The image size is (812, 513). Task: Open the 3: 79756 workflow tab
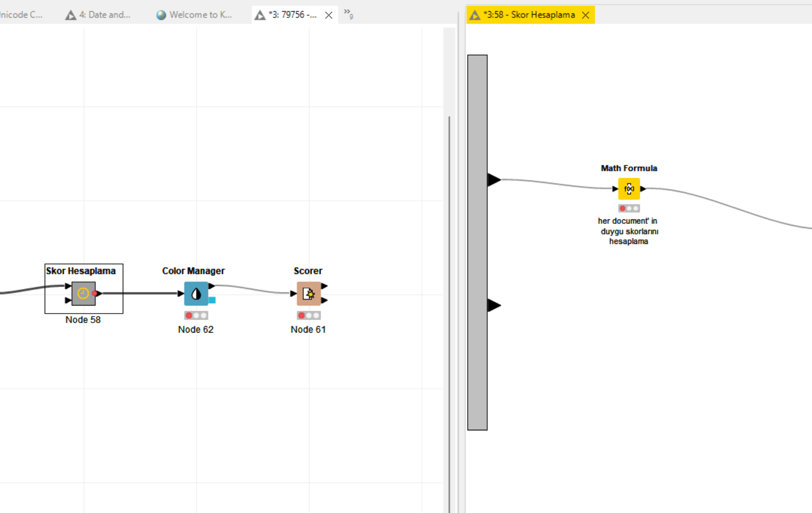(286, 15)
